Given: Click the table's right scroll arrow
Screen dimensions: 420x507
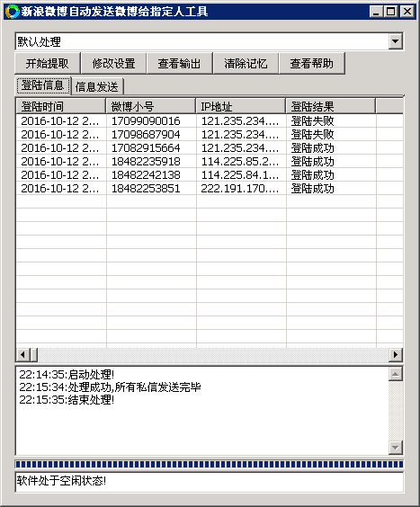Looking at the screenshot, I should (x=396, y=355).
